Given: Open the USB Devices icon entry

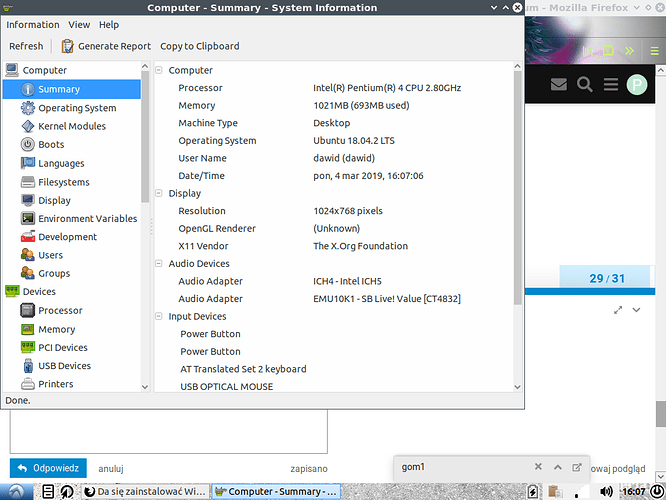Looking at the screenshot, I should tap(28, 366).
